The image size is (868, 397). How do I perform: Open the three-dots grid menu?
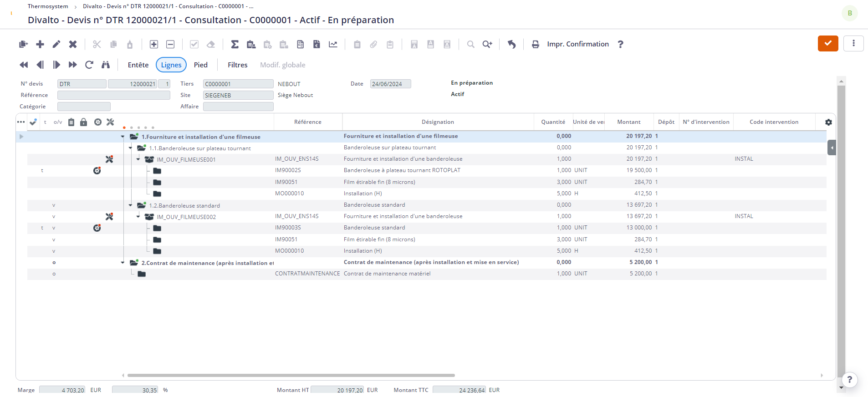(21, 122)
